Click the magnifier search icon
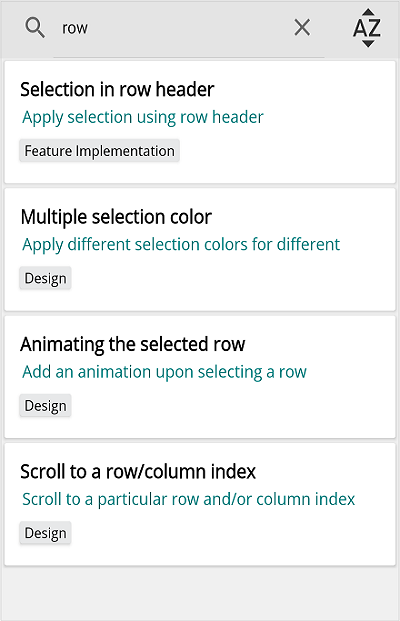 coord(35,28)
